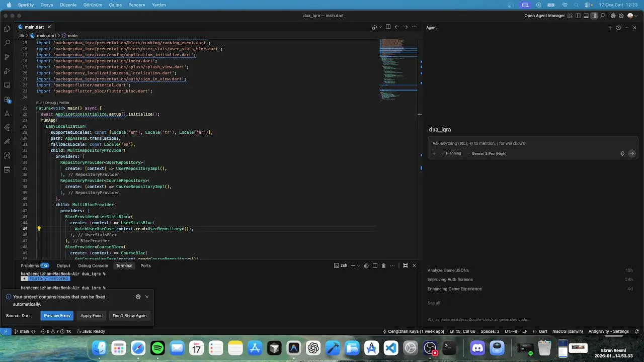Open Extensions view with update badge
The height and width of the screenshot is (362, 644).
7,100
